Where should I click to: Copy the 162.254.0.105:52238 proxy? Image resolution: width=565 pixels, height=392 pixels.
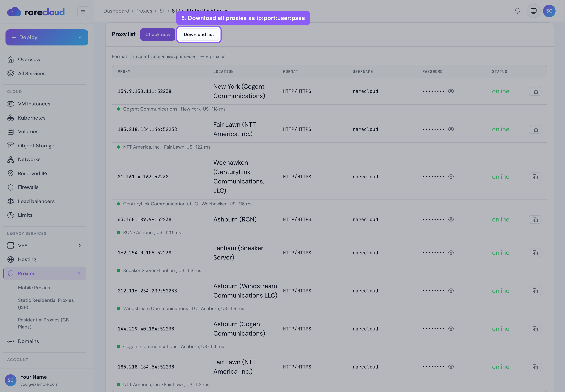[x=535, y=253]
